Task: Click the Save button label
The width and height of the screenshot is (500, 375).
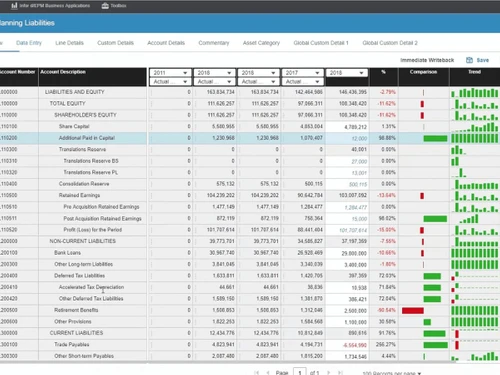Action: click(483, 60)
